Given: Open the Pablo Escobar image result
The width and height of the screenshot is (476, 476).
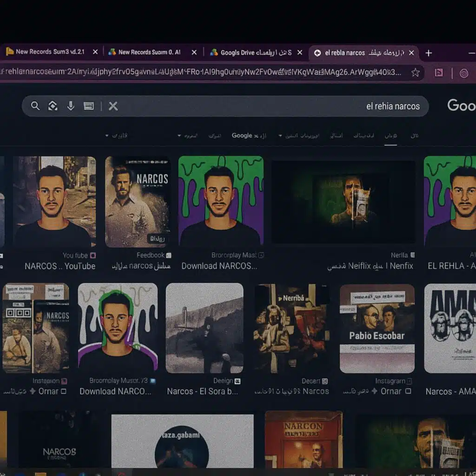Looking at the screenshot, I should 377,328.
